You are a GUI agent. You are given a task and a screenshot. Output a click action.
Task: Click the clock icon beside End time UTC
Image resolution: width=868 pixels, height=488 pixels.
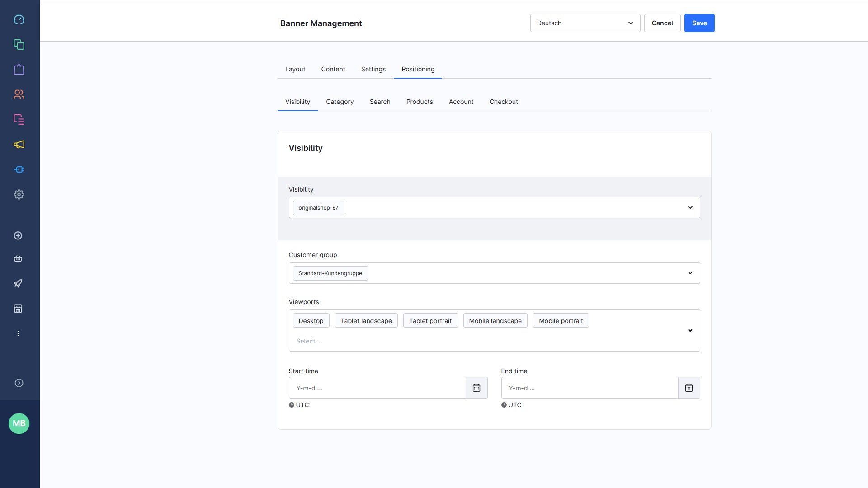504,405
